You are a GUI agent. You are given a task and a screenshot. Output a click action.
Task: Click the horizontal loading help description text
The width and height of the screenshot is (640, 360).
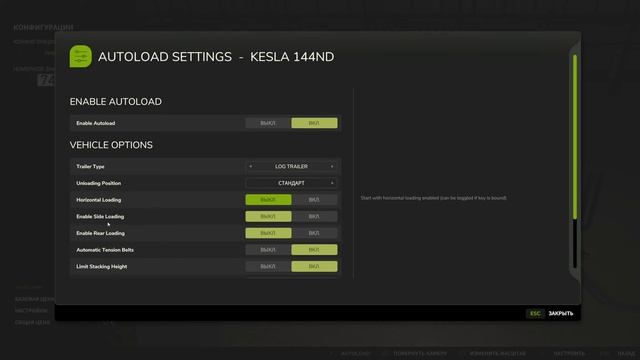433,198
